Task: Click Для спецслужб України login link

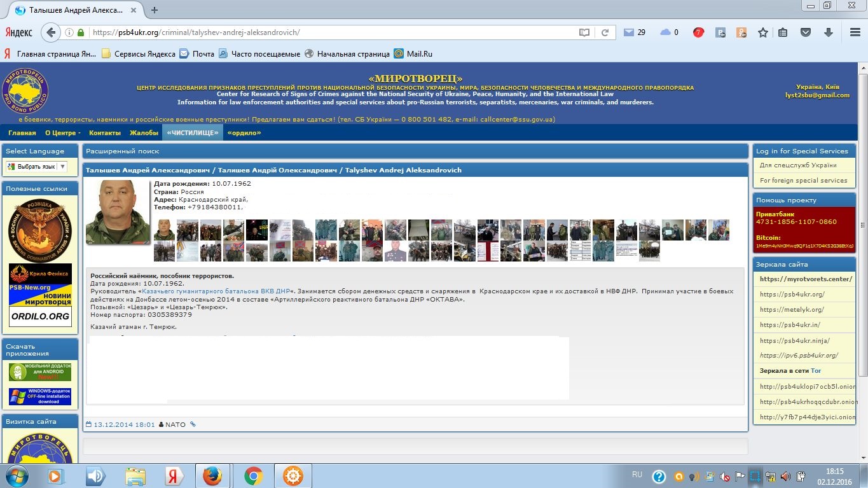Action: click(798, 165)
